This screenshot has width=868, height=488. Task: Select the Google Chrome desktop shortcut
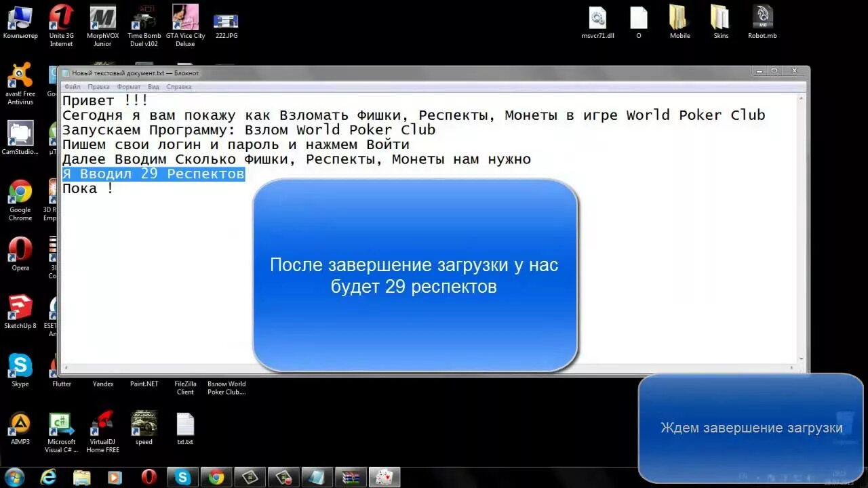coord(20,201)
